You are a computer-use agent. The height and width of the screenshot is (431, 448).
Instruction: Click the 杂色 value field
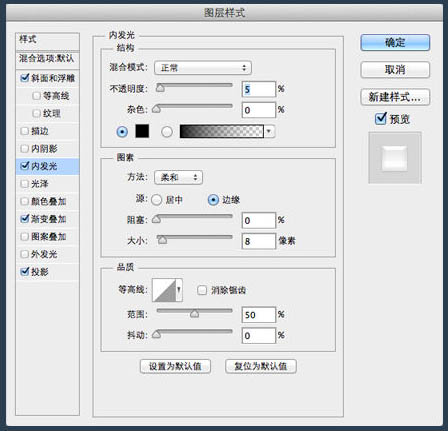(x=259, y=110)
